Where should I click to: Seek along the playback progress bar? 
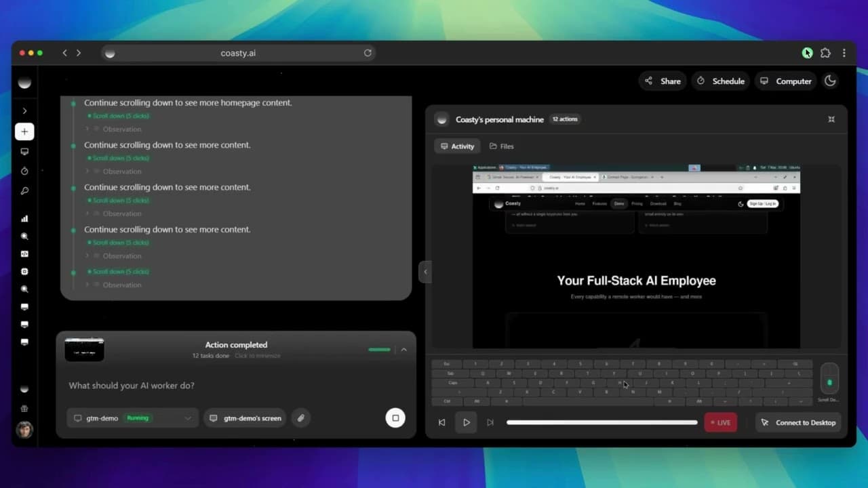click(602, 422)
